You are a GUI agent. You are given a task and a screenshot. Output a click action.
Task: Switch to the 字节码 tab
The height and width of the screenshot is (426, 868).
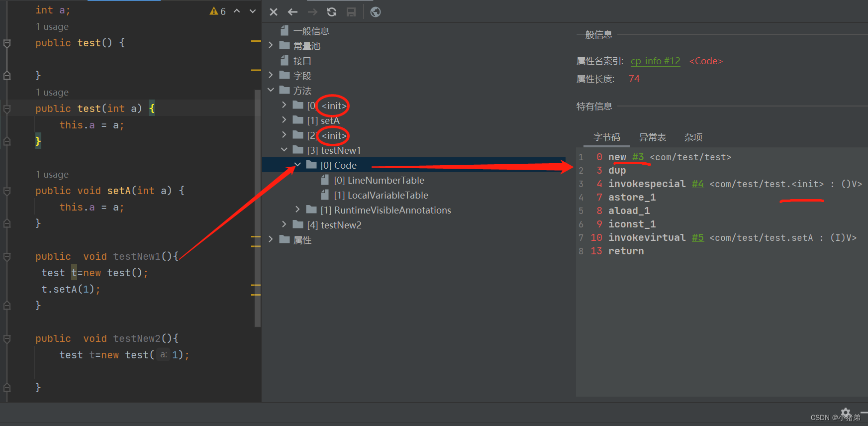click(x=607, y=137)
